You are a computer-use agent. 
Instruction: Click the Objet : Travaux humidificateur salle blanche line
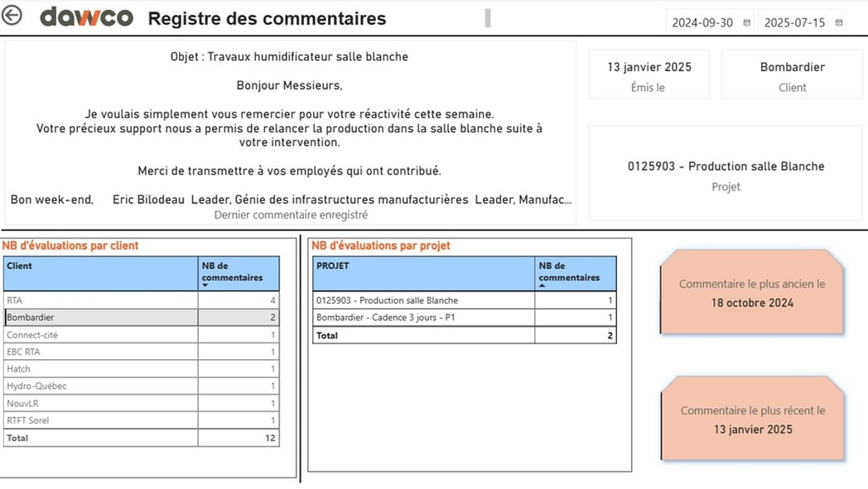click(289, 57)
